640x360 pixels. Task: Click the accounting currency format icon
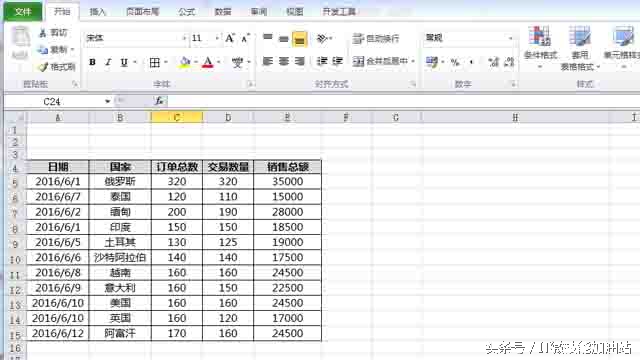(432, 62)
